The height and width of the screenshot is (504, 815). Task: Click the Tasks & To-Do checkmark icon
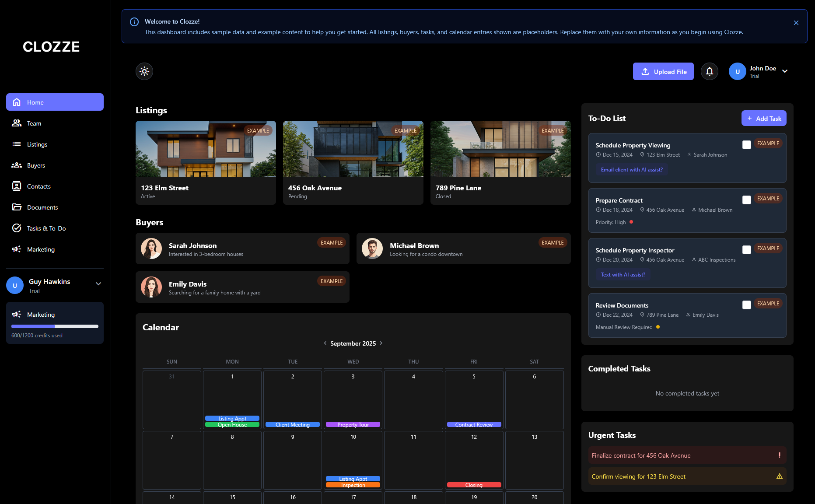(17, 228)
